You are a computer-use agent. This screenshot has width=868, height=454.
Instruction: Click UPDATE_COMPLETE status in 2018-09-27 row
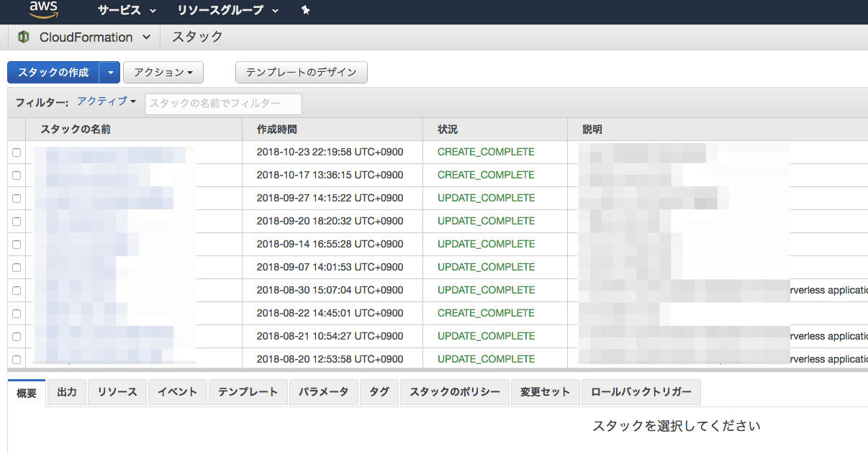[x=487, y=198]
